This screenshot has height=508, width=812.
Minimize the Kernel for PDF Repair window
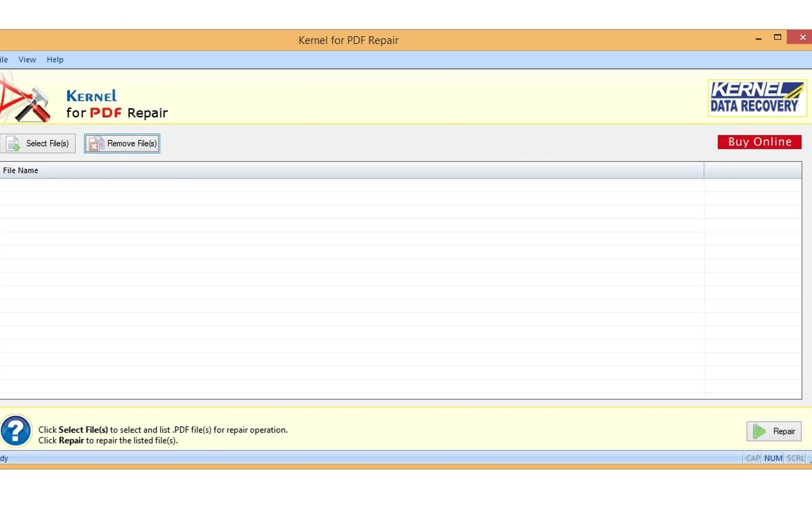[759, 38]
